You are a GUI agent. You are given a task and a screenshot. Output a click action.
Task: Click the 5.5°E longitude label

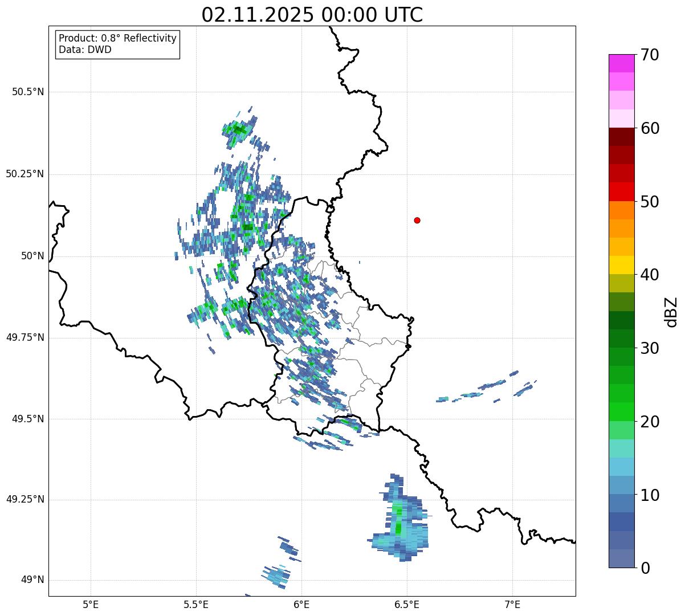[x=197, y=604]
